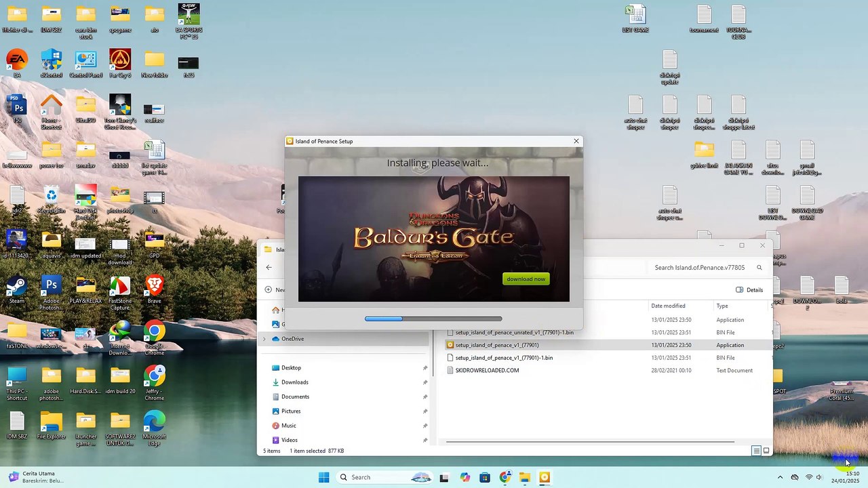Open the Control Panel desktop shortcut
The image size is (868, 488).
click(x=85, y=63)
